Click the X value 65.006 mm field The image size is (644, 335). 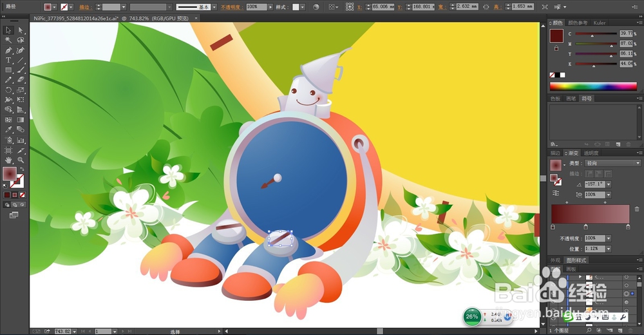(x=383, y=7)
